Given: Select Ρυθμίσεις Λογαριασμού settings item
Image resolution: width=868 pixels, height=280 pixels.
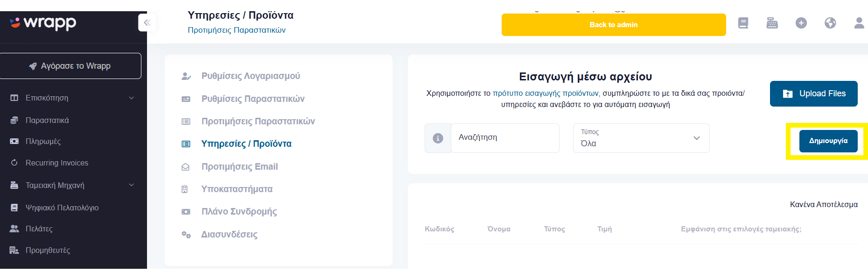Looking at the screenshot, I should (251, 76).
